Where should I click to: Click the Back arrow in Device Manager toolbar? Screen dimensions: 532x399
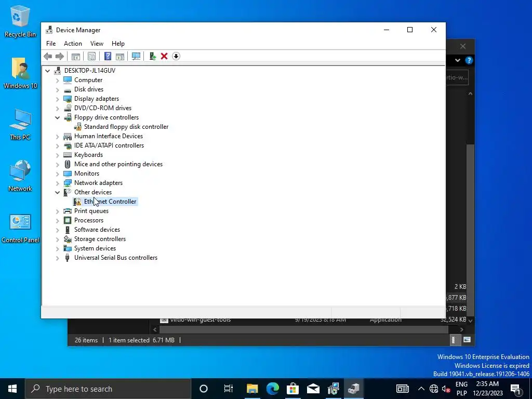click(48, 56)
